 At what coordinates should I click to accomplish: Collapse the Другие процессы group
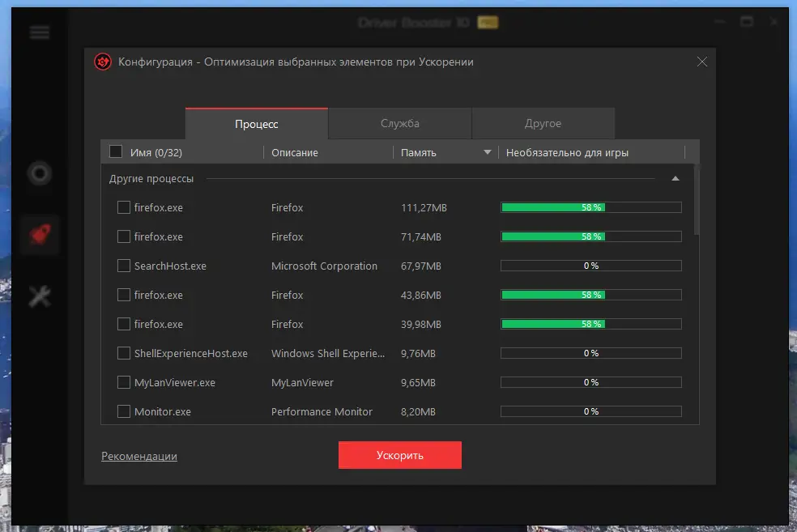(675, 178)
